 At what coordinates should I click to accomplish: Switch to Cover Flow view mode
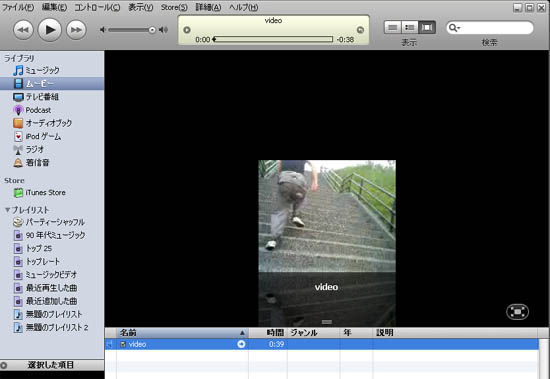tap(427, 27)
